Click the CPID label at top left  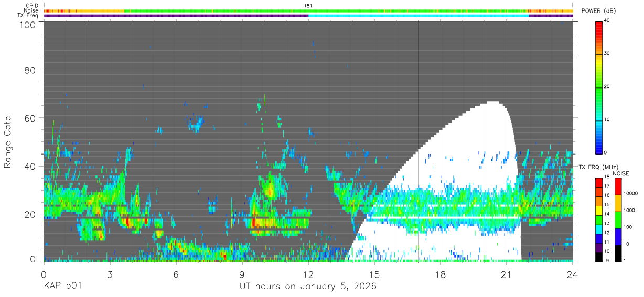[32, 6]
